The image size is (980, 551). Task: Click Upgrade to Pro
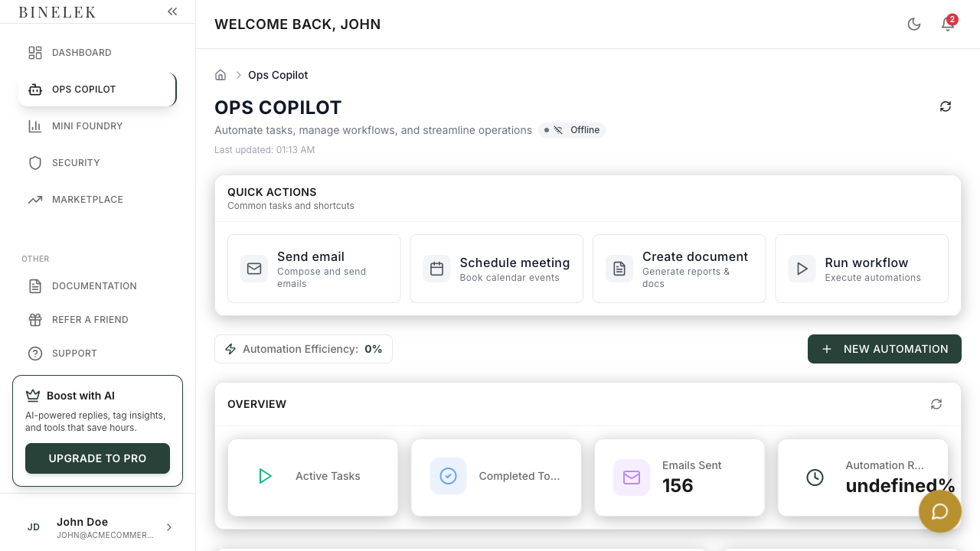pyautogui.click(x=97, y=458)
